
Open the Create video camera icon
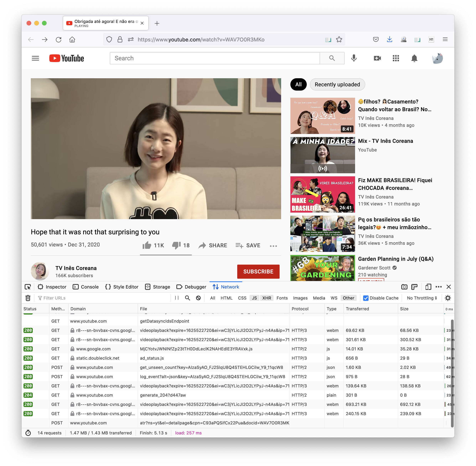pyautogui.click(x=377, y=58)
